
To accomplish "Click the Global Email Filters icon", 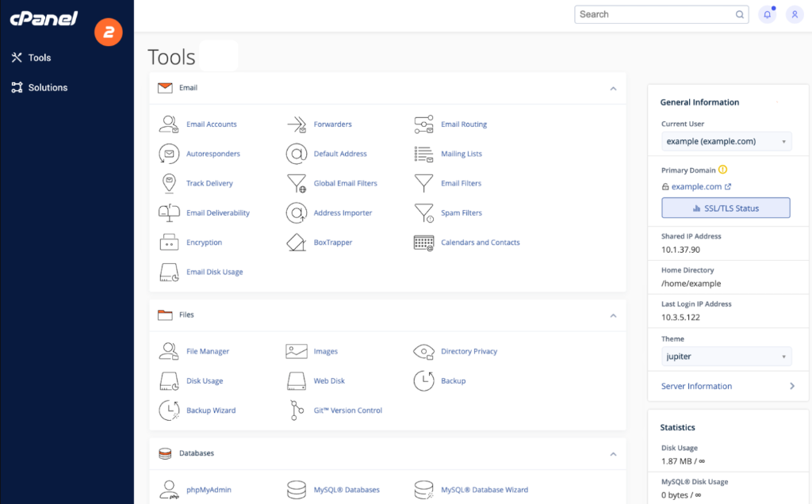I will click(x=297, y=183).
